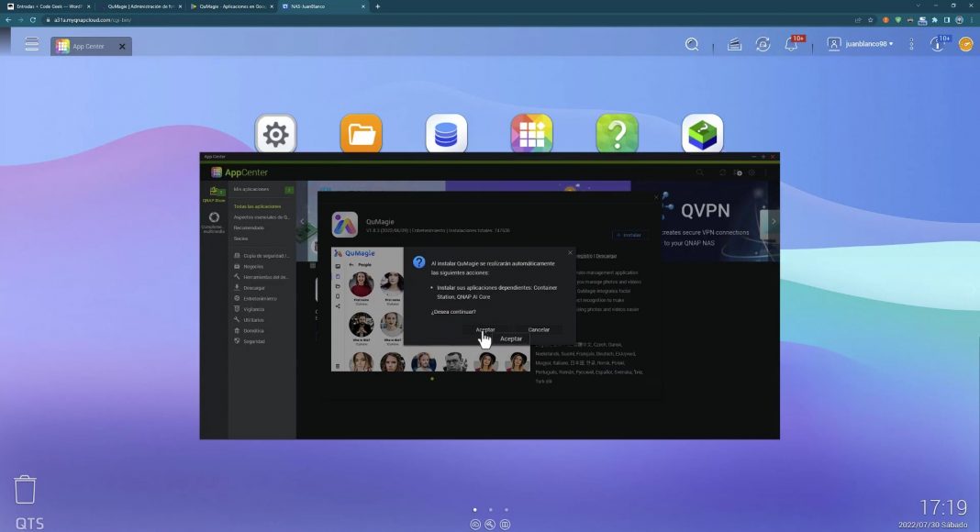Confirm installation by clicking Aceptar
The width and height of the screenshot is (980, 532).
(484, 329)
